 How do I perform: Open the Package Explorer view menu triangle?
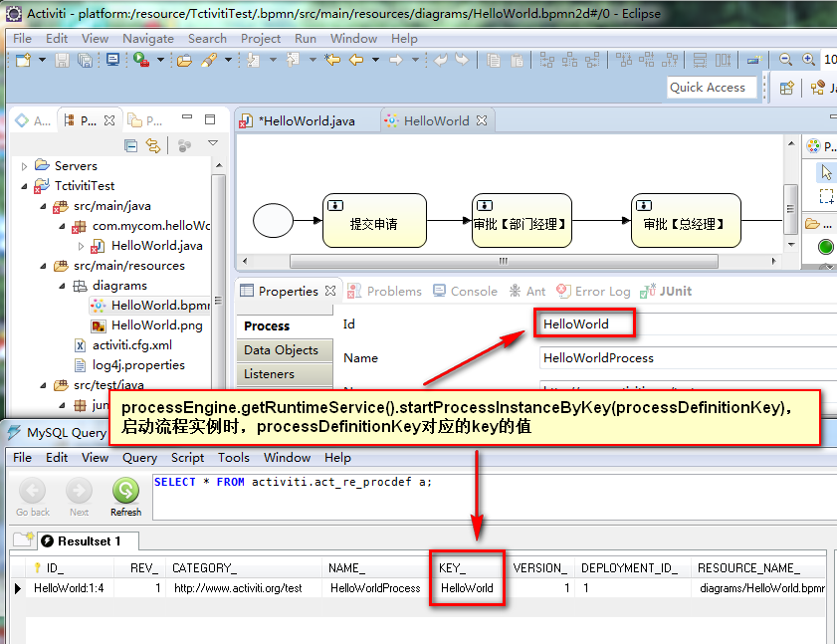point(213,142)
